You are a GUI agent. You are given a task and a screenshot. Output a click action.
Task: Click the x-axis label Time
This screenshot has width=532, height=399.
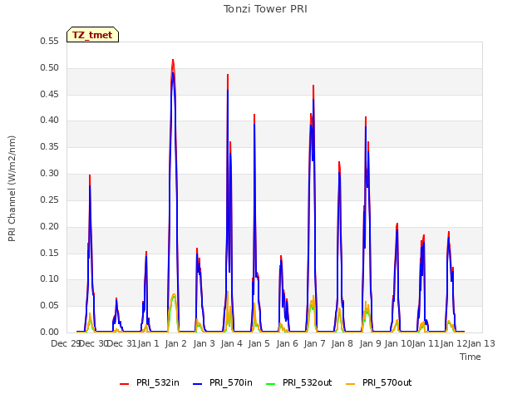tap(470, 357)
